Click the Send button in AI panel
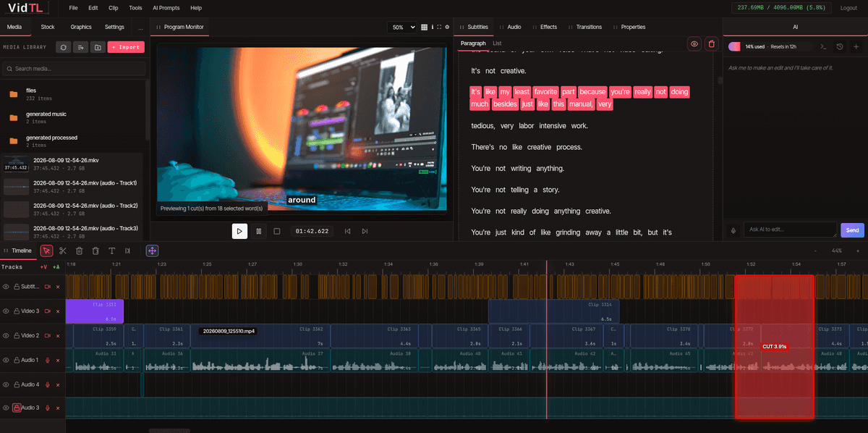868x433 pixels. 852,230
